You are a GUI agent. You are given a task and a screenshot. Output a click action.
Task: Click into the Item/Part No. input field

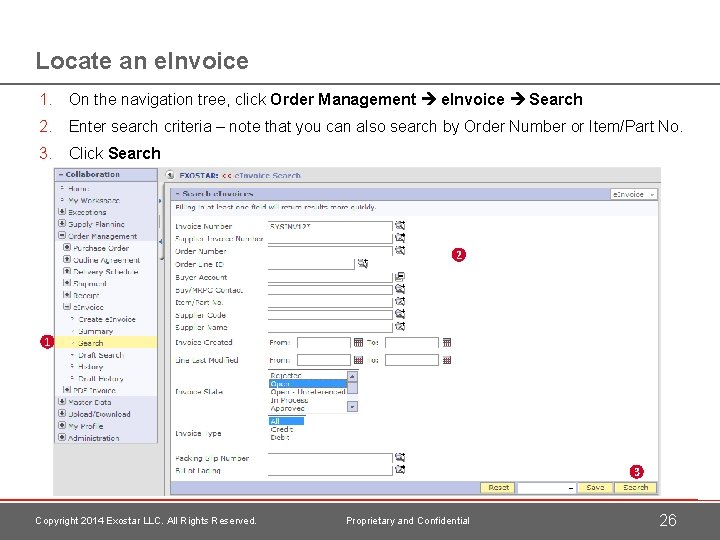click(x=330, y=302)
